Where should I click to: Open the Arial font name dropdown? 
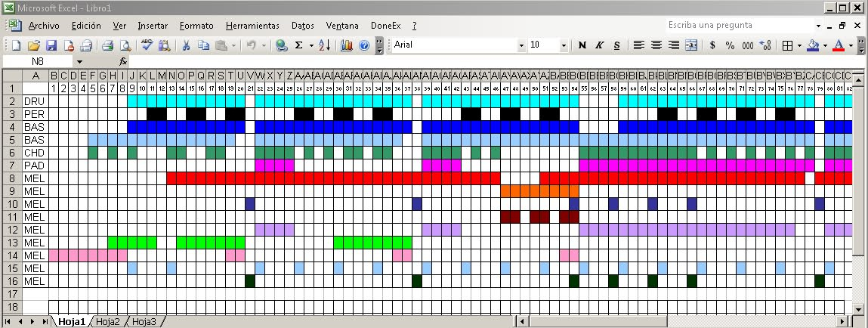(521, 45)
